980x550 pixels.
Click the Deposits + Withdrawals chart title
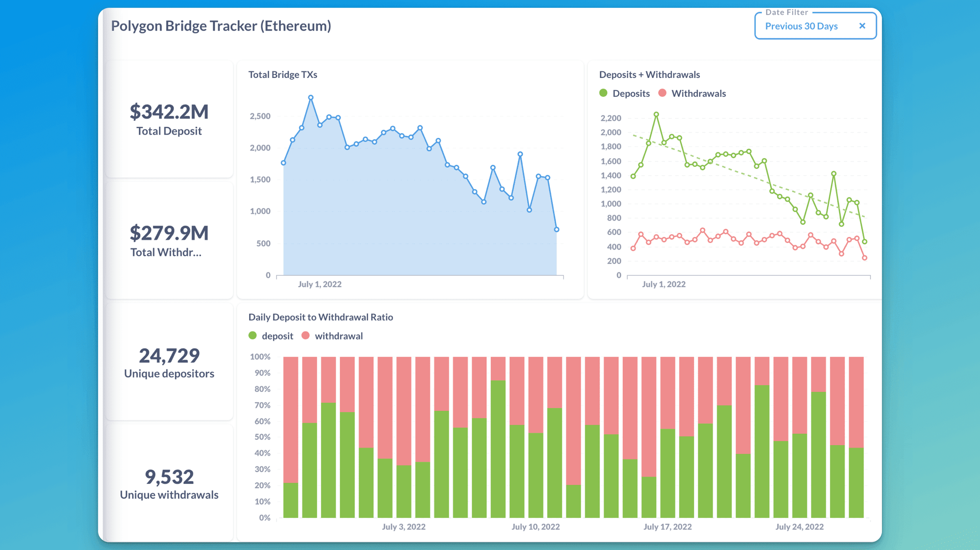[649, 75]
